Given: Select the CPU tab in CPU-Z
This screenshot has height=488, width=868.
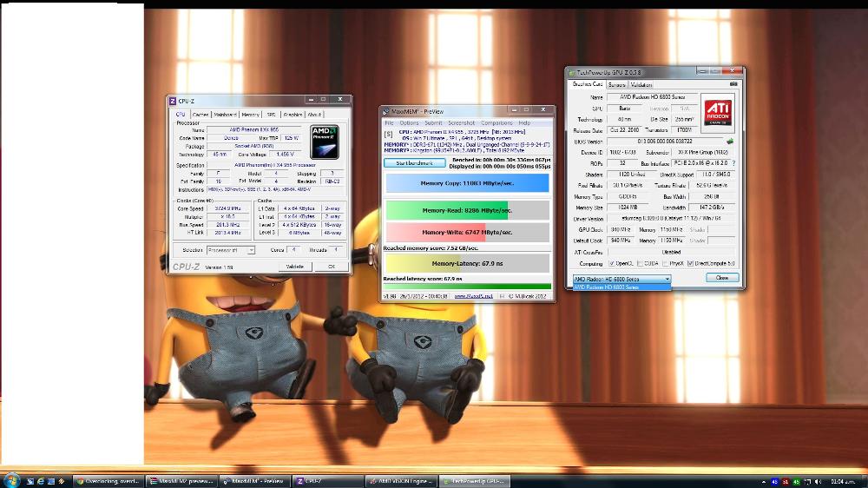Looking at the screenshot, I should [181, 114].
